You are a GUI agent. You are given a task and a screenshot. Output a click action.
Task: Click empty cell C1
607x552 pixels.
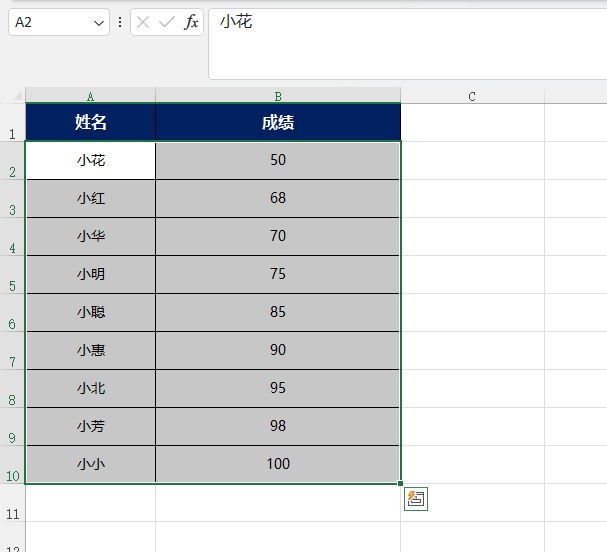click(x=473, y=122)
